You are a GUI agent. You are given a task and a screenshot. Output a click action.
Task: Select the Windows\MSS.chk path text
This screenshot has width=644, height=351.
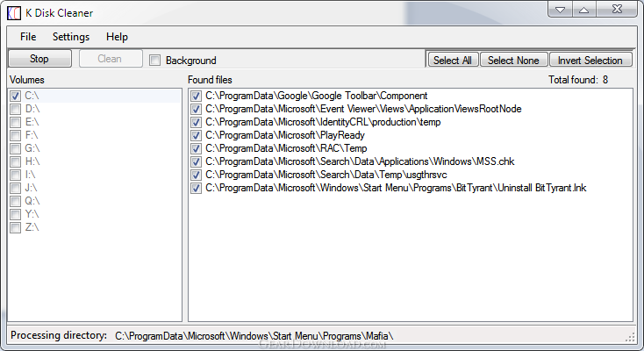361,161
